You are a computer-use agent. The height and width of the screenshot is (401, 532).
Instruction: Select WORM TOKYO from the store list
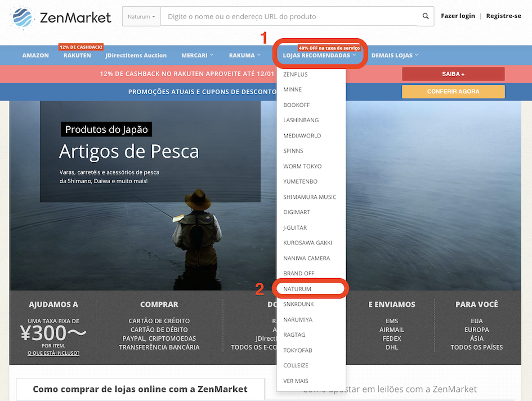coord(302,166)
